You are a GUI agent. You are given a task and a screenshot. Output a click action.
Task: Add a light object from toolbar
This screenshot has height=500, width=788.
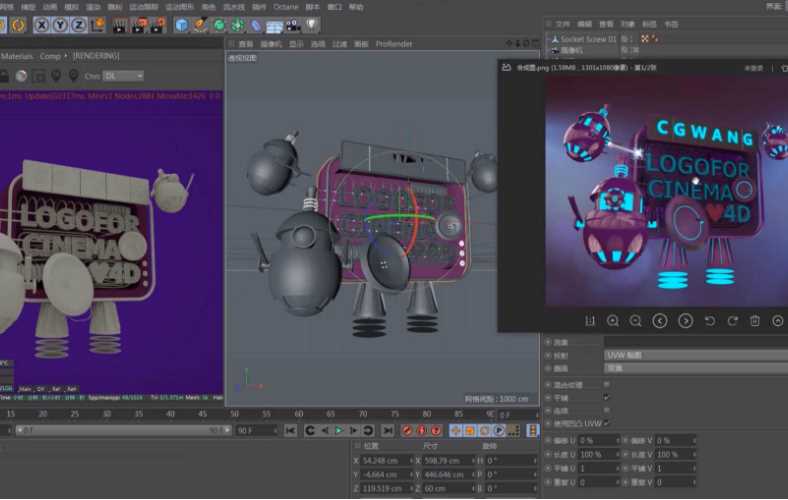312,25
